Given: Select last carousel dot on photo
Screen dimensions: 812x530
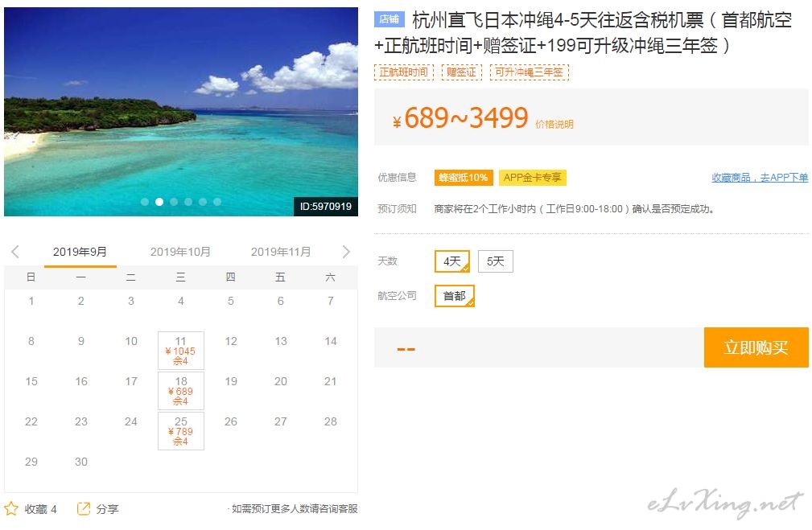Looking at the screenshot, I should (x=217, y=202).
